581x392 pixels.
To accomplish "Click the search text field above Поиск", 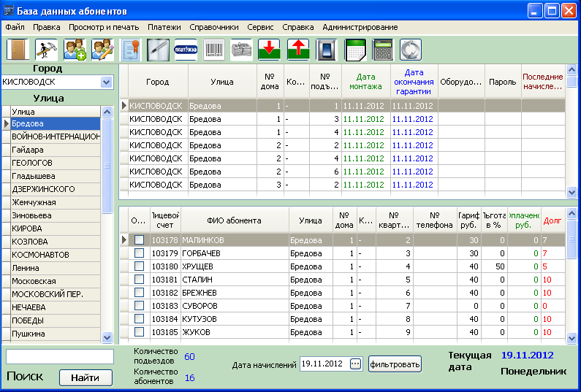I will point(60,357).
